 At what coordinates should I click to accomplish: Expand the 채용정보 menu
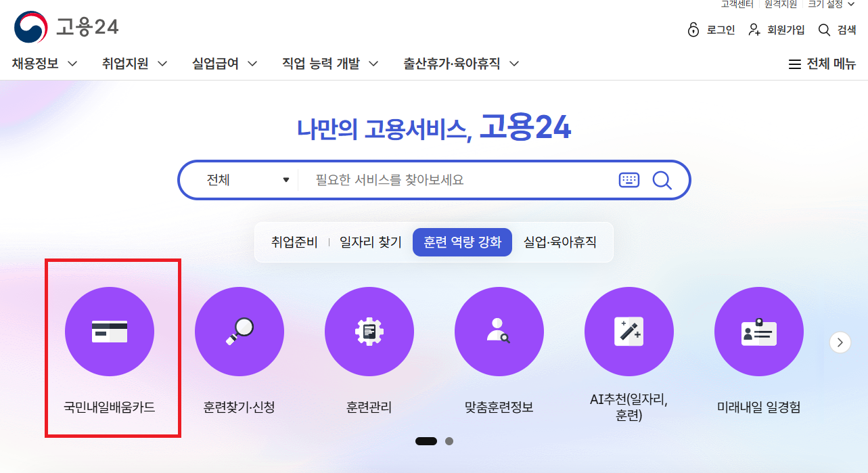45,64
